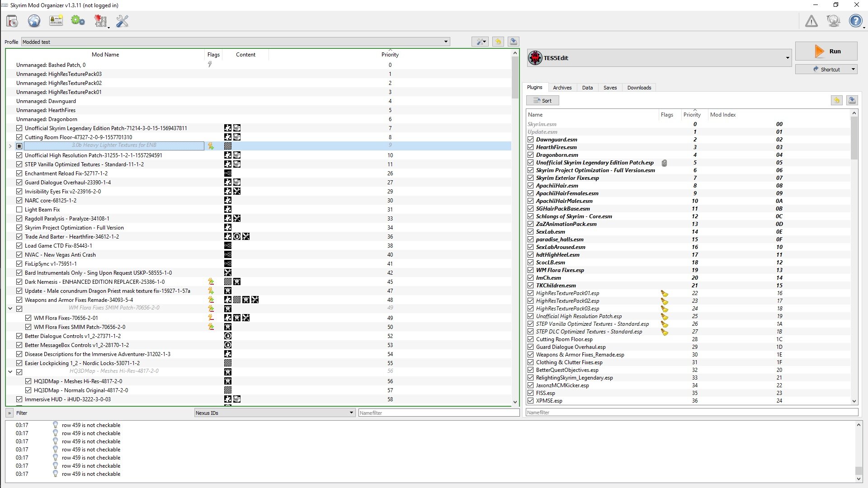868x488 pixels.
Task: Click paperclip flag on Unofficial Skyrim Legendary Edition Patch.esp
Action: click(x=664, y=163)
